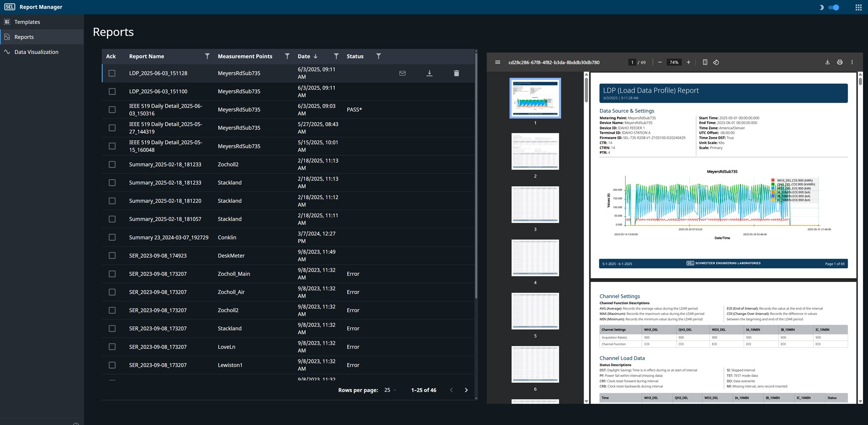Image resolution: width=868 pixels, height=425 pixels.
Task: Check the Ack box for LDP_2025-06-03_151100
Action: [x=112, y=91]
